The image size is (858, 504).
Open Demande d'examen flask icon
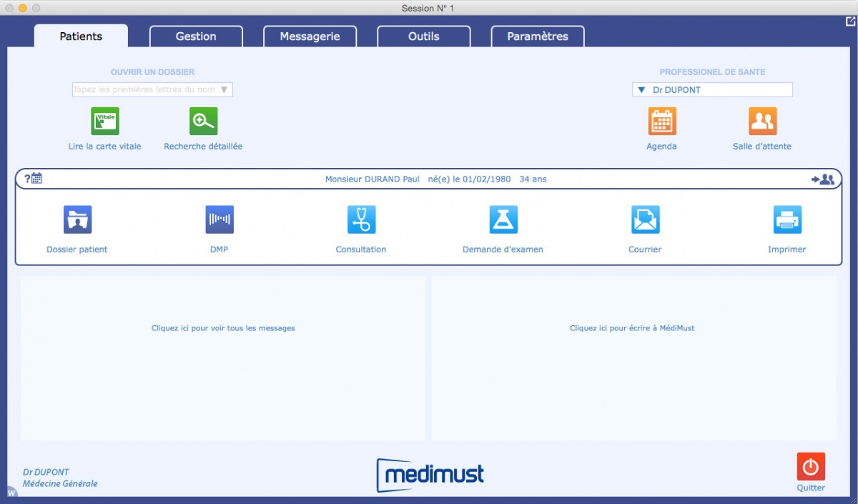(x=503, y=219)
